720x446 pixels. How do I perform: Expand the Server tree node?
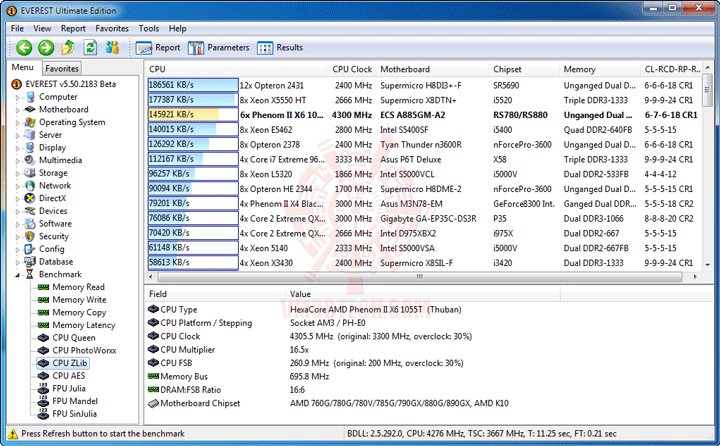coord(17,135)
